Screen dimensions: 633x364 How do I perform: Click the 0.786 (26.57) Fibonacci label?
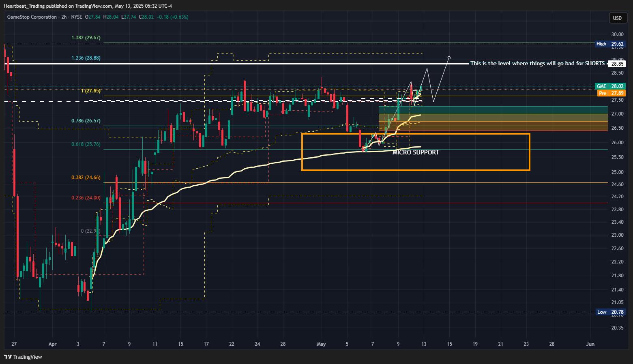(86, 121)
